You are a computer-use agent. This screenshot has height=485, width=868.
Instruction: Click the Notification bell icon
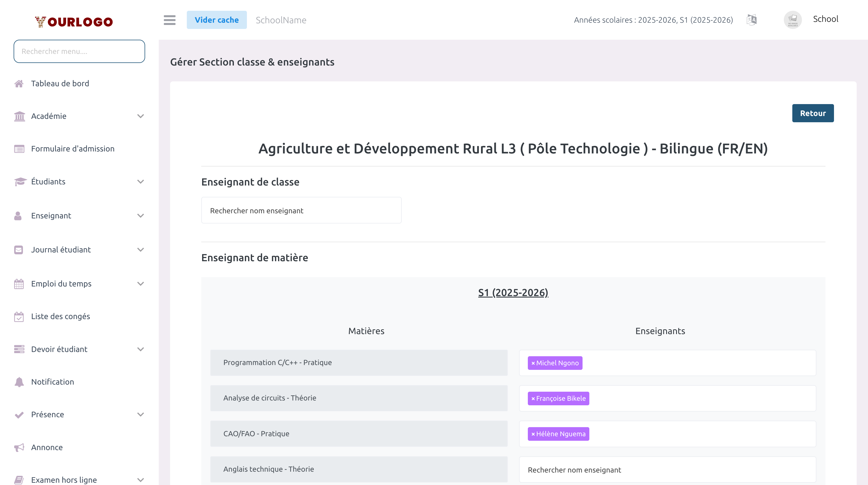19,382
